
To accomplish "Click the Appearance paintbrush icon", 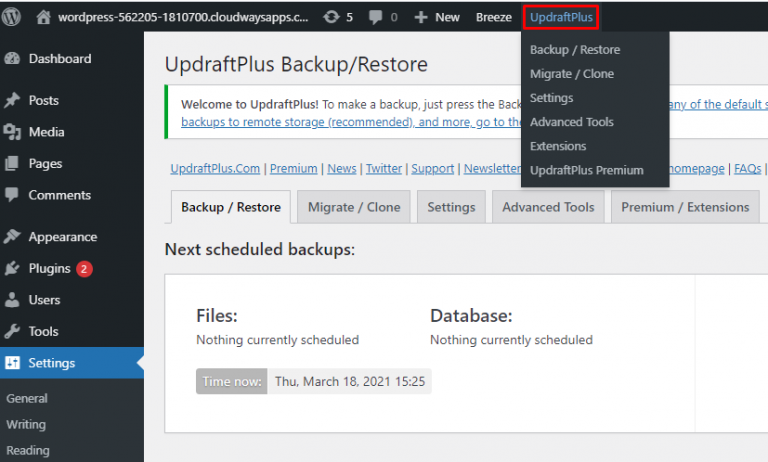I will coord(12,237).
